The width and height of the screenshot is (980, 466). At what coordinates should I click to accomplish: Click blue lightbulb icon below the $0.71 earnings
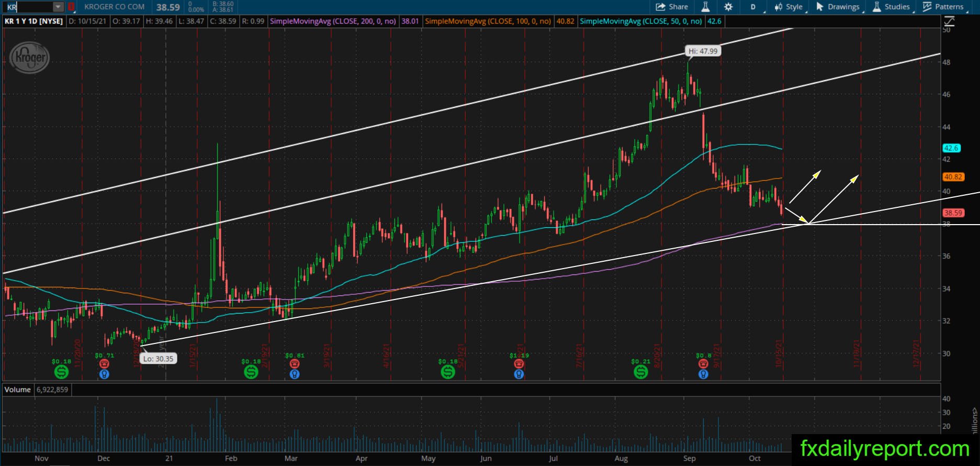[x=104, y=374]
